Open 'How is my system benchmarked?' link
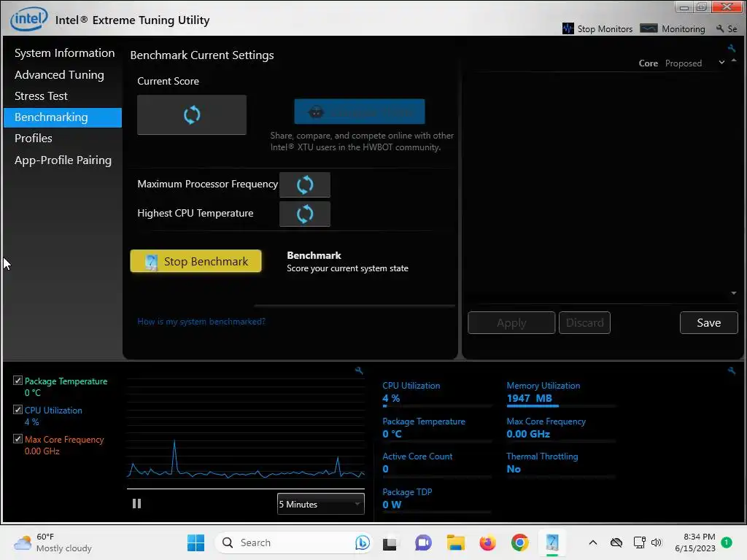This screenshot has width=747, height=560. (201, 322)
